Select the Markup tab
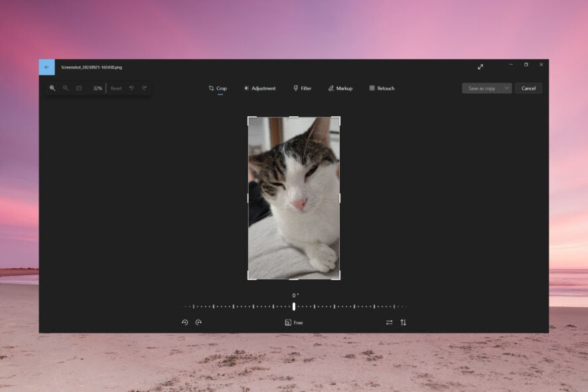Viewport: 588px width, 392px height. (340, 88)
